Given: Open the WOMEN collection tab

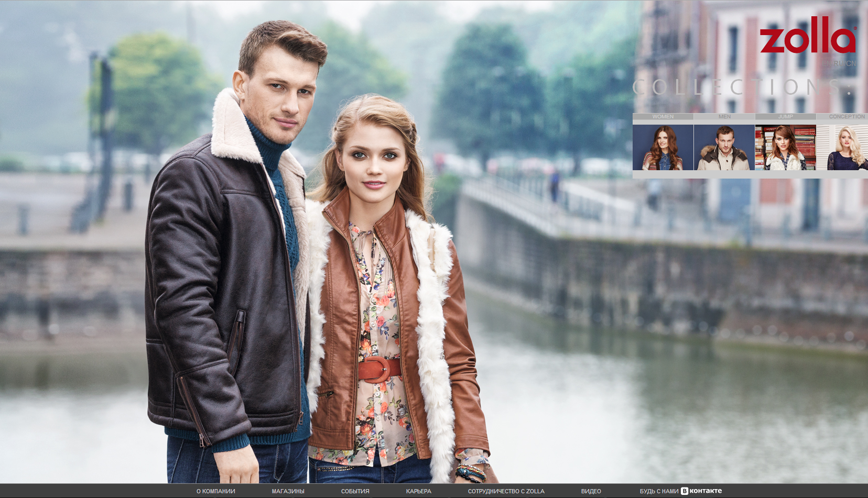Looking at the screenshot, I should [663, 117].
